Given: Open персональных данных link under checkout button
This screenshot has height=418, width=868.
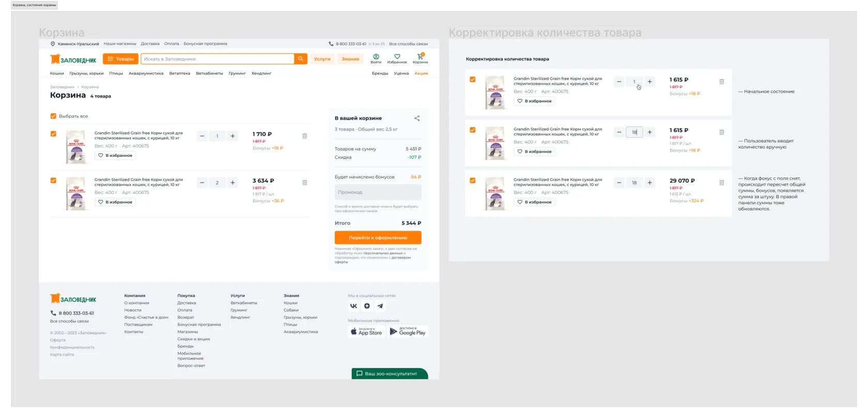Looking at the screenshot, I should point(383,253).
